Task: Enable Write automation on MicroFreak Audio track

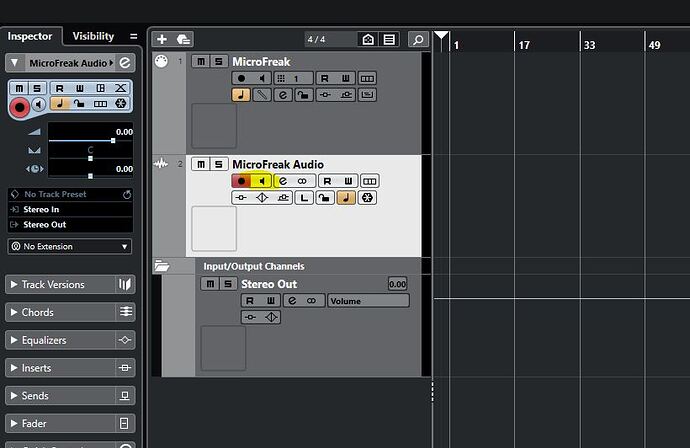Action: tap(348, 181)
